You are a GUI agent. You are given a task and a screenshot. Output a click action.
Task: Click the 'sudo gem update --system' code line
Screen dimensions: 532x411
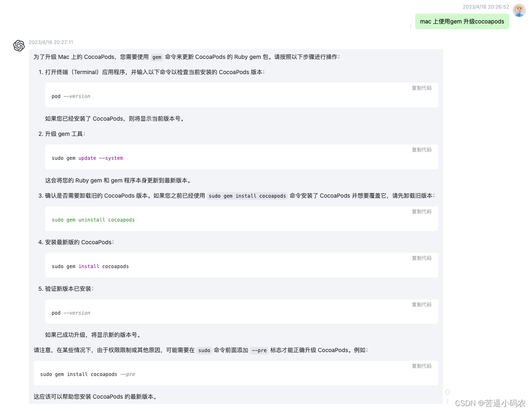pyautogui.click(x=87, y=158)
